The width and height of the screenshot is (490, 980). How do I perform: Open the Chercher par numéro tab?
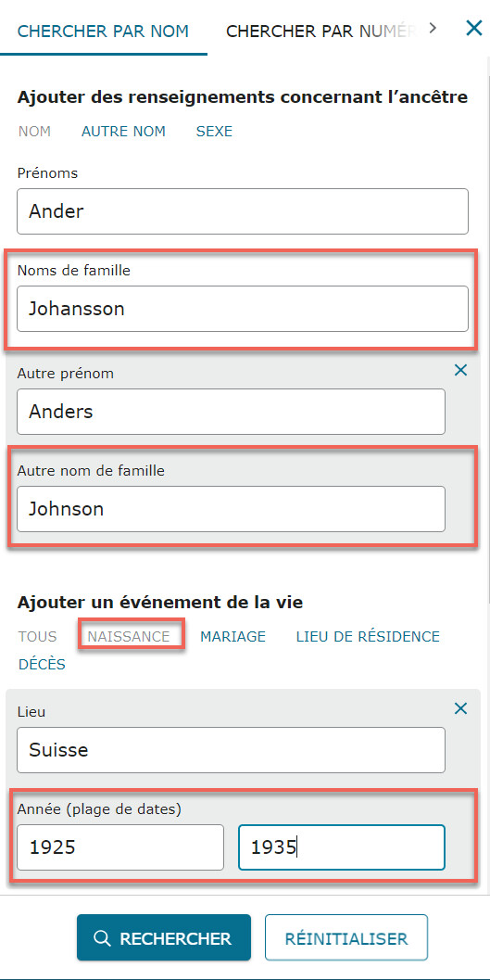(320, 32)
